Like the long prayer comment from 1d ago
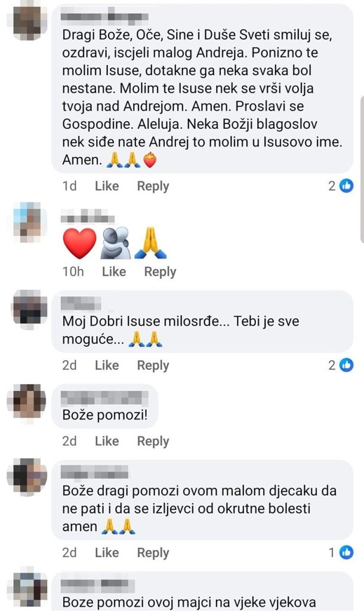The image size is (364, 611). click(107, 186)
